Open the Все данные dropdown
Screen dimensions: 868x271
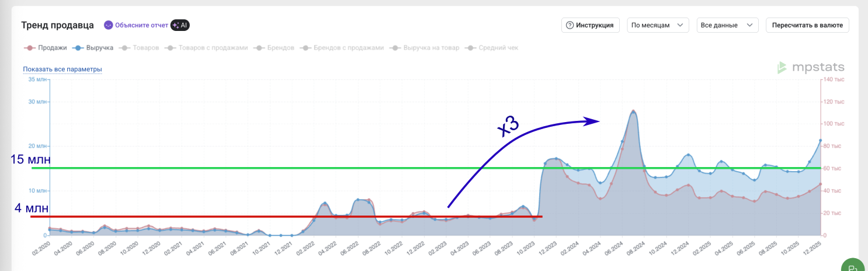(x=727, y=25)
